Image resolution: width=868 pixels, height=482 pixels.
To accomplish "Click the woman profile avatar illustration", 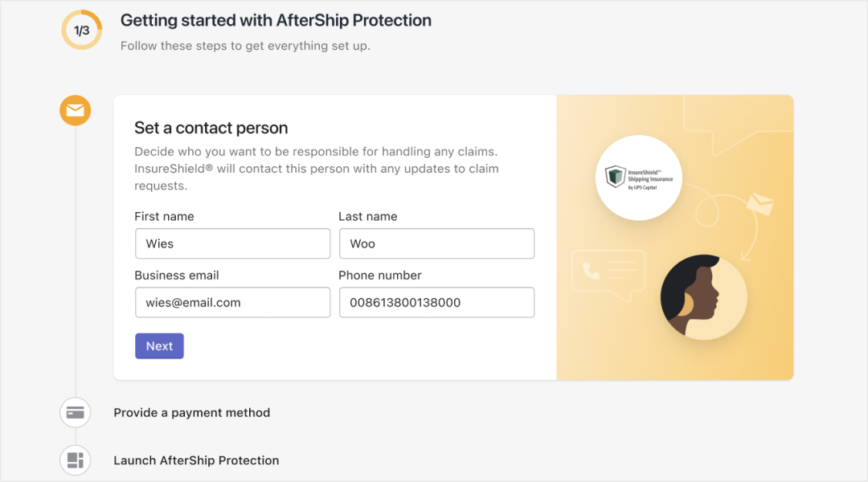I will 703,296.
